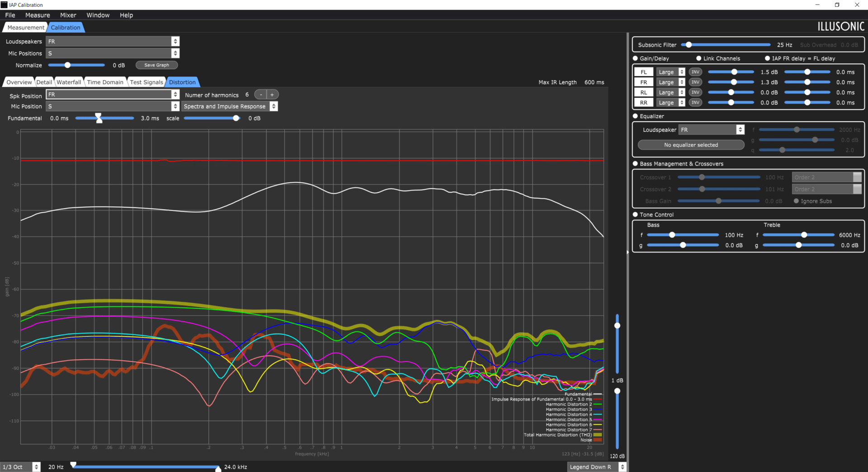Click the FR channel label box
Viewport: 868px width, 472px height.
[644, 82]
